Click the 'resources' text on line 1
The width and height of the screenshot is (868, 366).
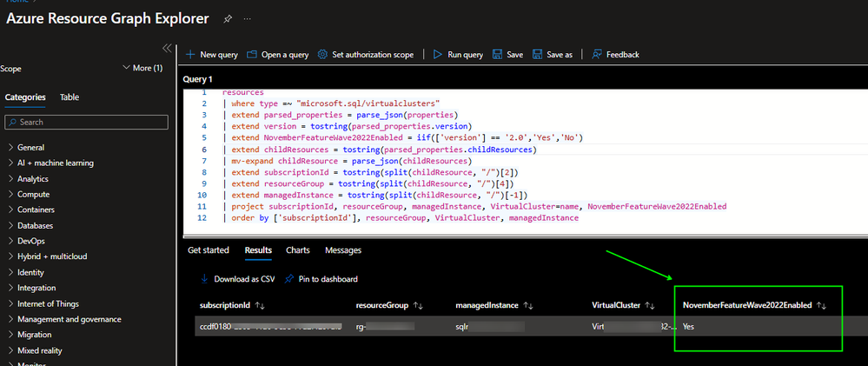tap(243, 92)
